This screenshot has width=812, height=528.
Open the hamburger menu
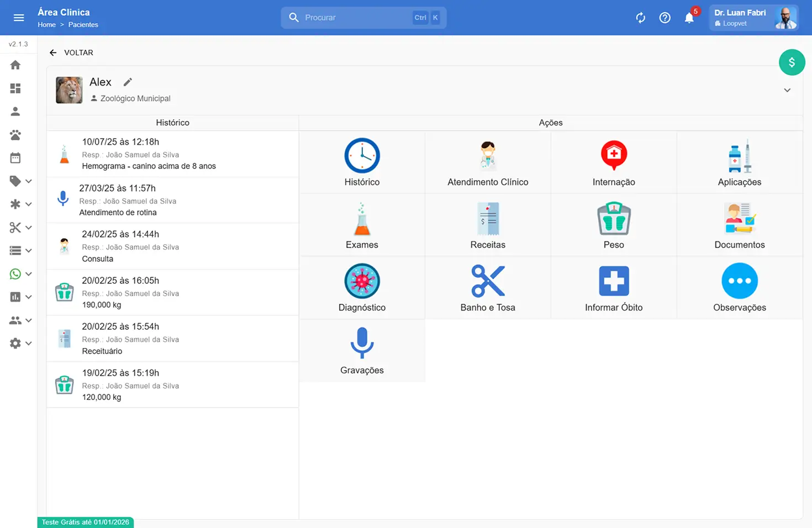[19, 18]
